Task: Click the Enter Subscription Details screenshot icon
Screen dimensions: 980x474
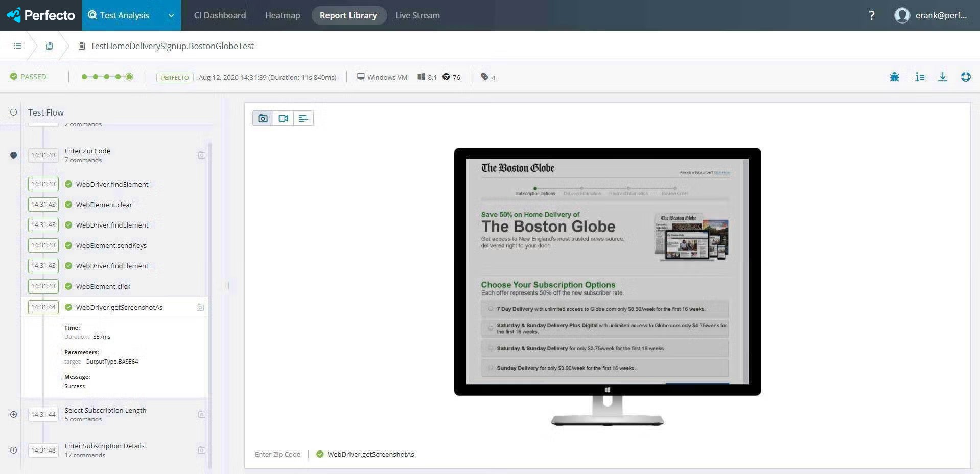Action: tap(202, 450)
